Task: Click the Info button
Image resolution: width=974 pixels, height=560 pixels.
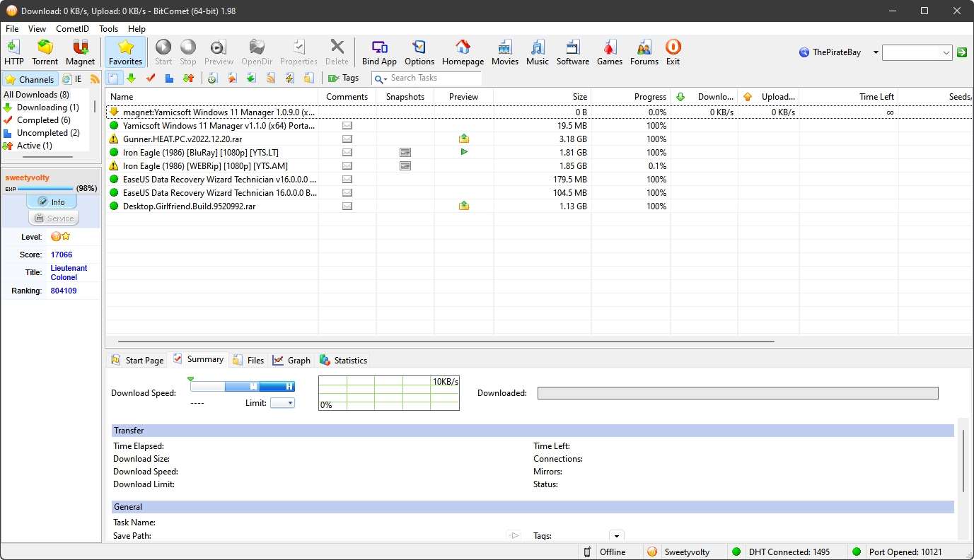Action: [x=52, y=202]
